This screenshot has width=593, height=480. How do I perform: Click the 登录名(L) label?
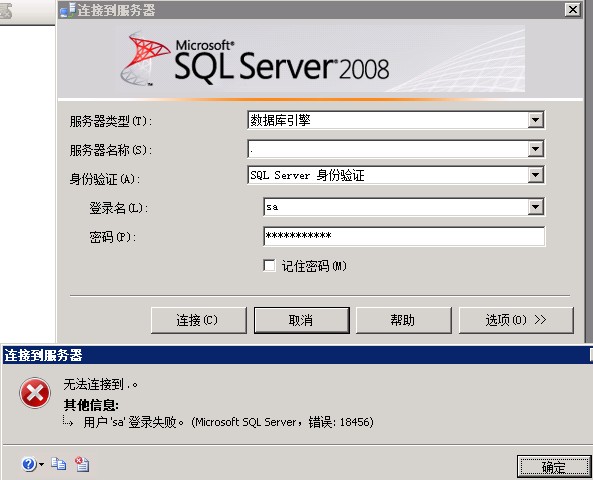point(118,208)
